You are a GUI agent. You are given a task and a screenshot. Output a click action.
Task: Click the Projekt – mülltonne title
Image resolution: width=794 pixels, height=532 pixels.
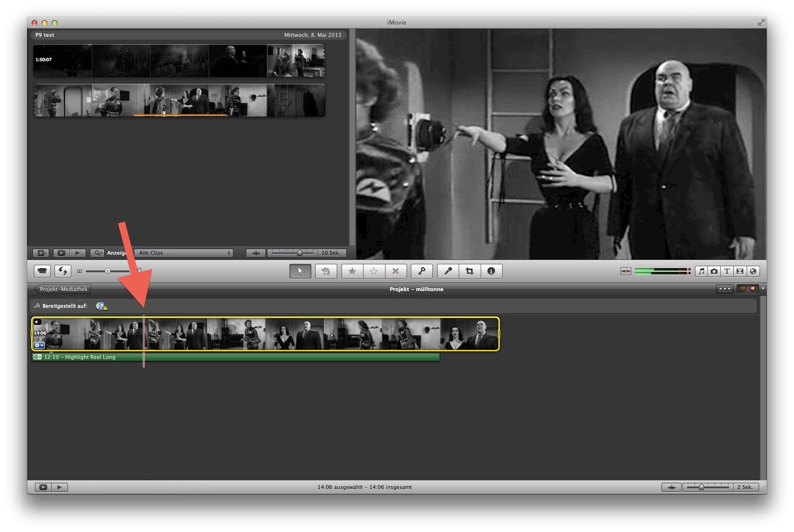(x=416, y=289)
